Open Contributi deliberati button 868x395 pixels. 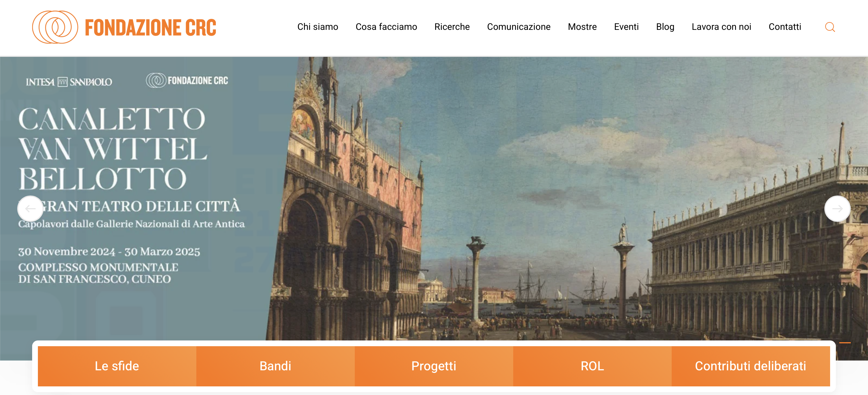click(750, 366)
